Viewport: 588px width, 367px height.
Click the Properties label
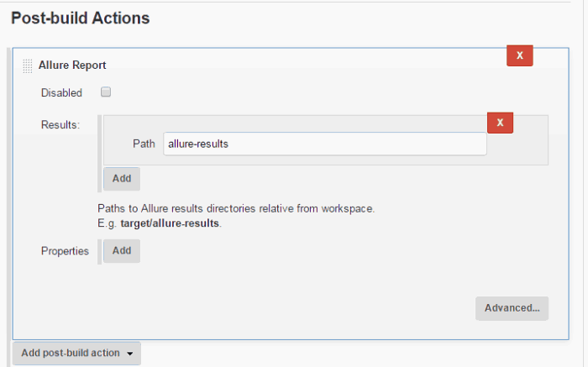[65, 251]
